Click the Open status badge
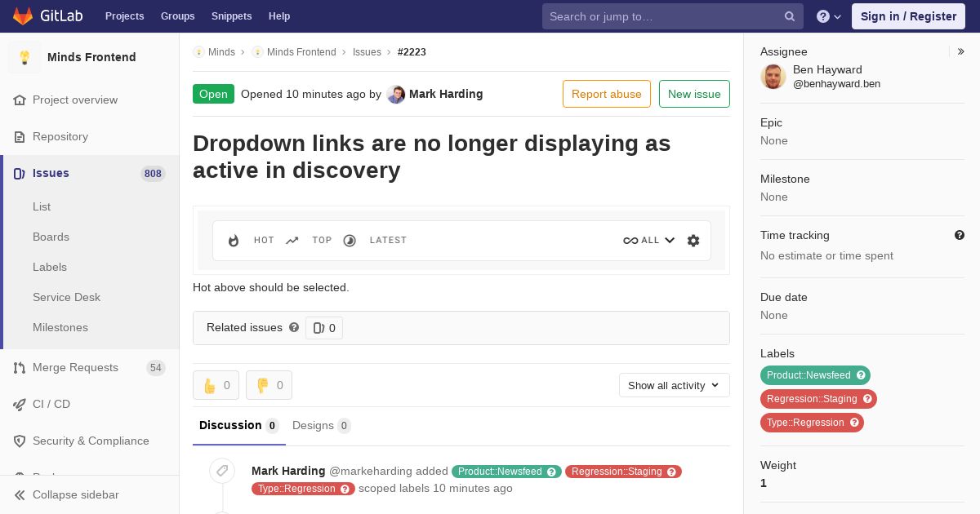Screen dimensions: 980x514 213,94
